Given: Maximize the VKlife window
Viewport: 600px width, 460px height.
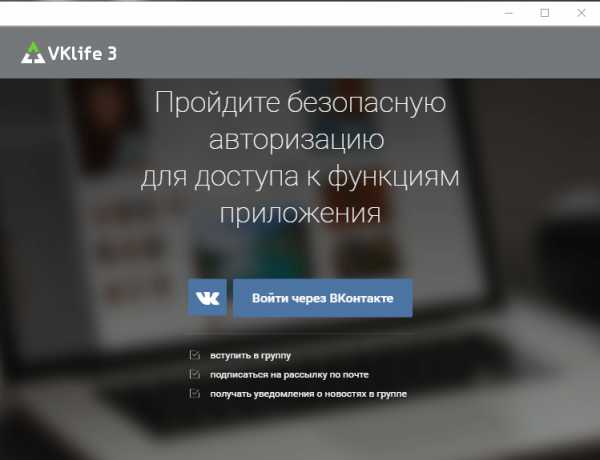Looking at the screenshot, I should point(545,13).
